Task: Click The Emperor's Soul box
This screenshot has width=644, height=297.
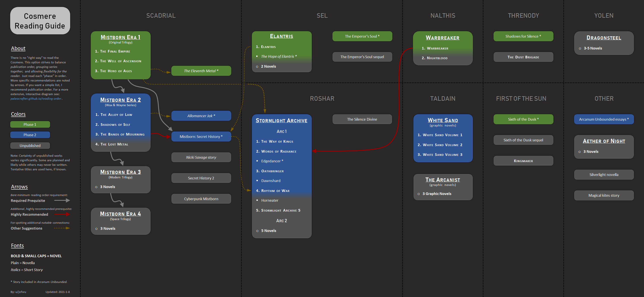Action: click(362, 36)
